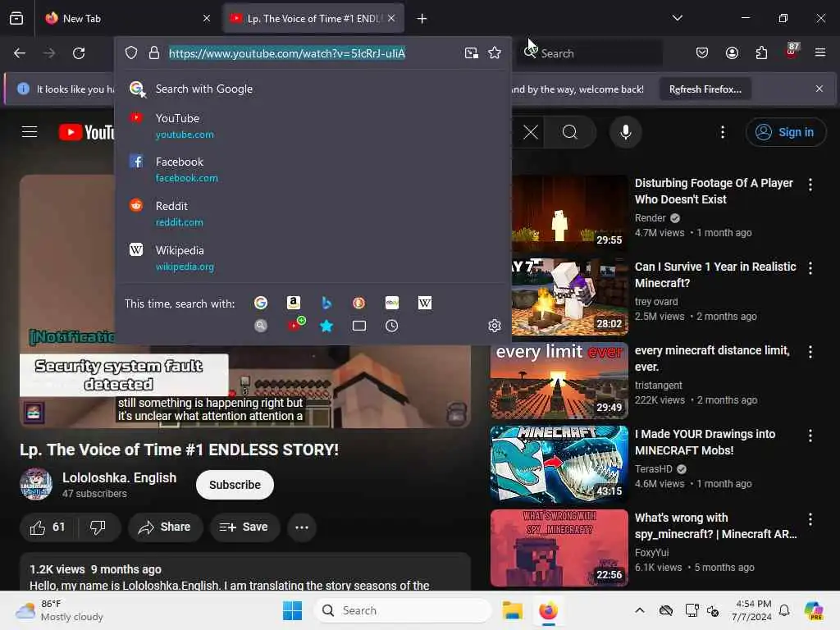Open YouTube settings three-dot menu
The image size is (840, 630).
pos(723,132)
